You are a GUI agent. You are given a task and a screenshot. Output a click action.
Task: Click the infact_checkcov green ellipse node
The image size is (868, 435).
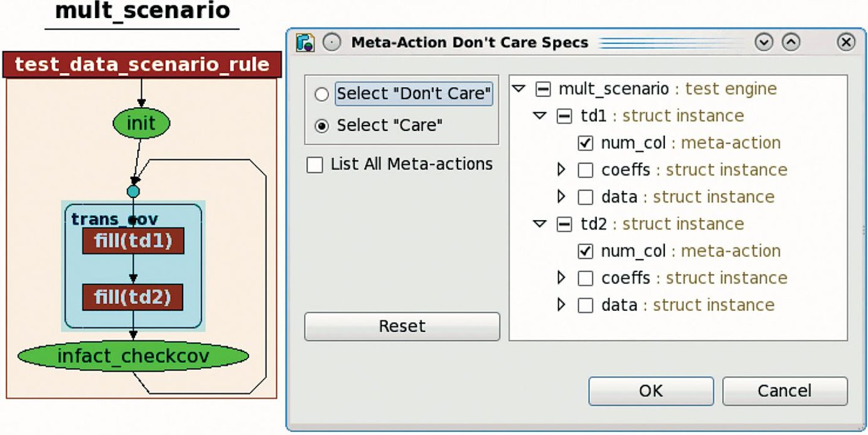[133, 357]
